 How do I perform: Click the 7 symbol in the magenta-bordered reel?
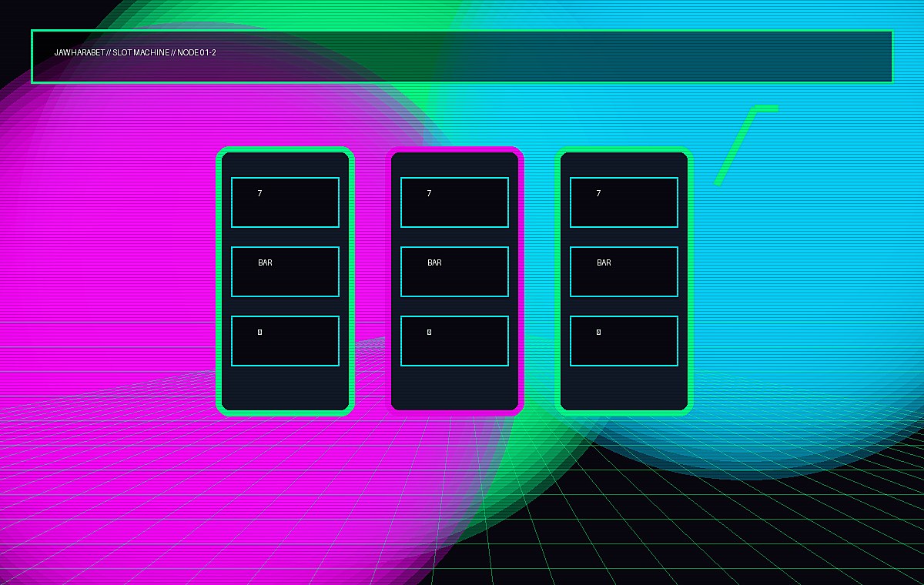pyautogui.click(x=454, y=202)
